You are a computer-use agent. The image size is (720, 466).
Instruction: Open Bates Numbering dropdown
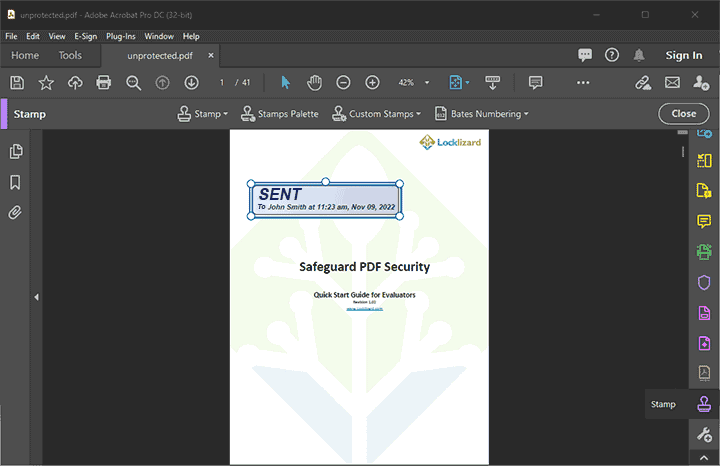(481, 114)
